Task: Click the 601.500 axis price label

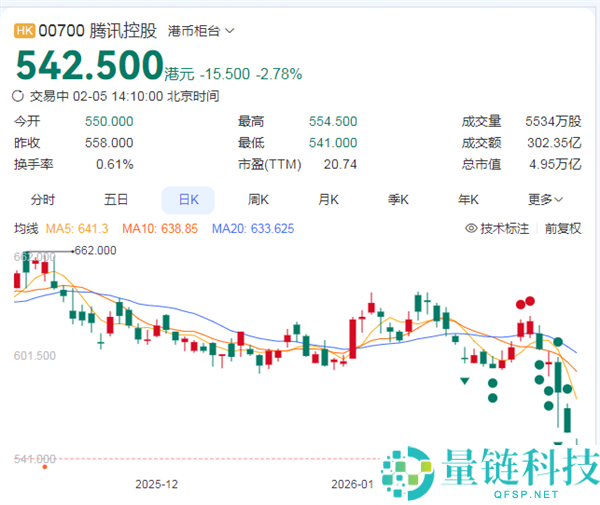Action: [x=35, y=356]
